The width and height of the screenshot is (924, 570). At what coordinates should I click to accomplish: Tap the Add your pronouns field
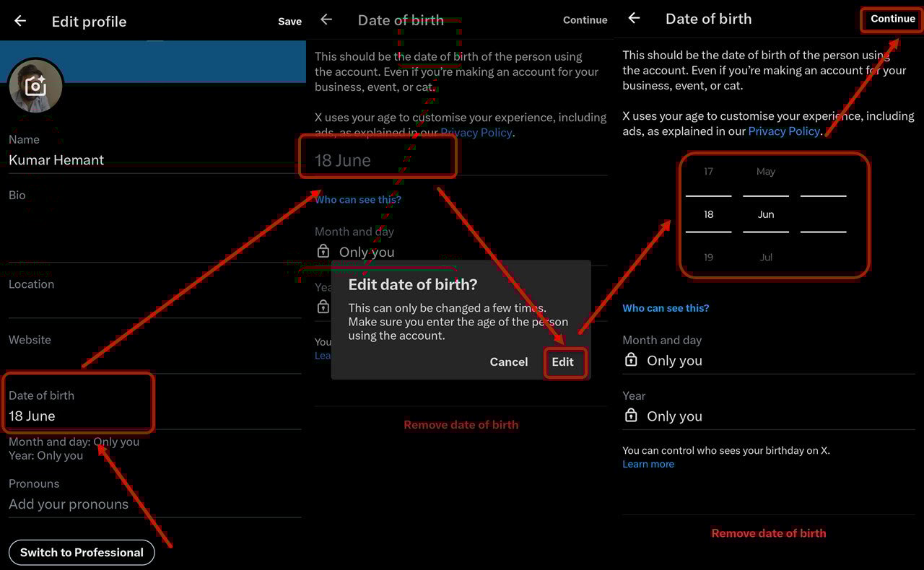[x=69, y=504]
